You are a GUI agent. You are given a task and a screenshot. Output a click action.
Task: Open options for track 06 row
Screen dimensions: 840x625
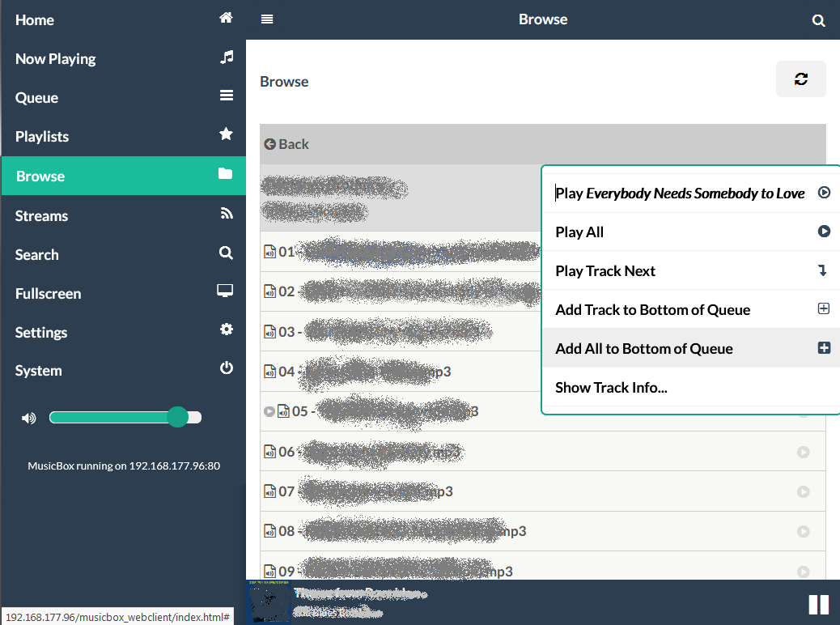(x=803, y=453)
